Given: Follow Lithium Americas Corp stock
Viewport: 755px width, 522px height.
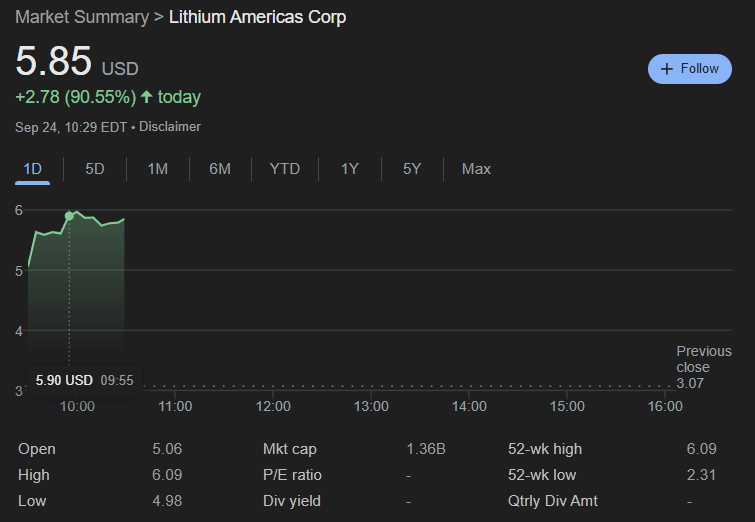Looking at the screenshot, I should [x=690, y=69].
